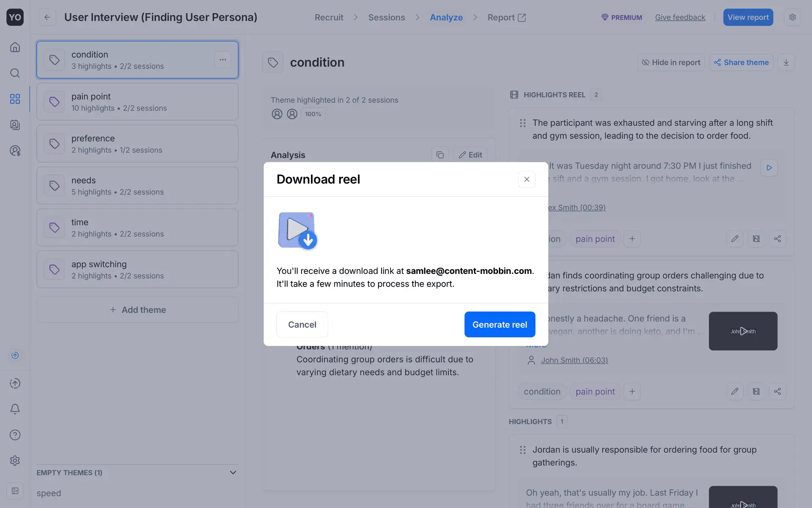Image resolution: width=812 pixels, height=508 pixels.
Task: Go to the Sessions step
Action: (x=386, y=17)
